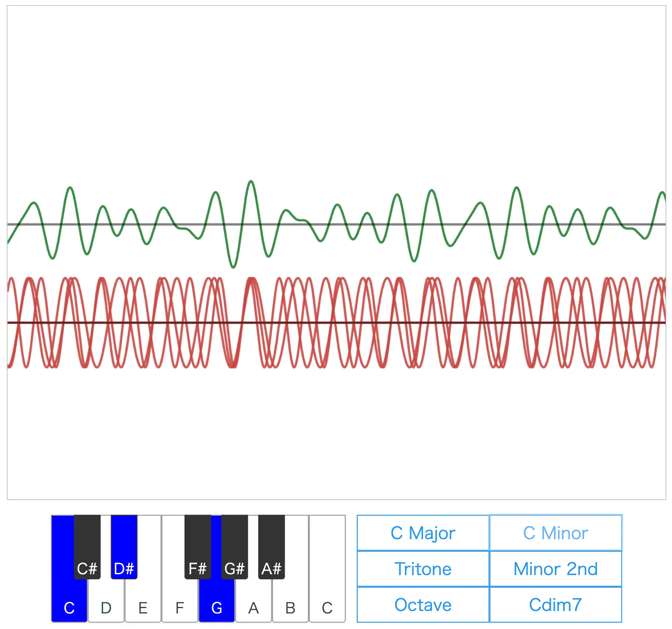Click the C Minor chord button
Screen dimensions: 672x629
(x=556, y=533)
